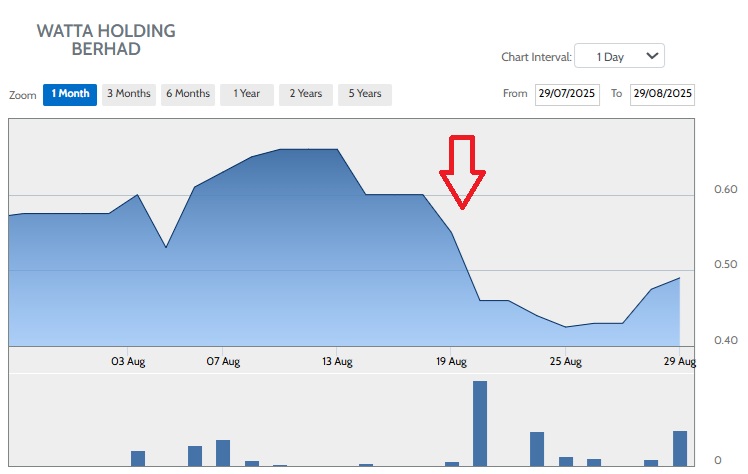
Task: Set zoom range to 2 Years
Action: (306, 94)
